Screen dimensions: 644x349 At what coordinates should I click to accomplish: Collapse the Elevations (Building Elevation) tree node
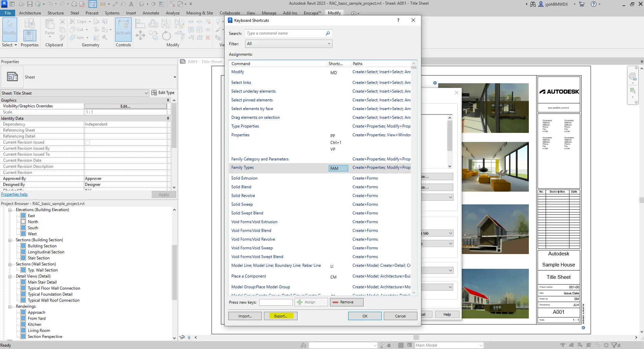[10, 210]
